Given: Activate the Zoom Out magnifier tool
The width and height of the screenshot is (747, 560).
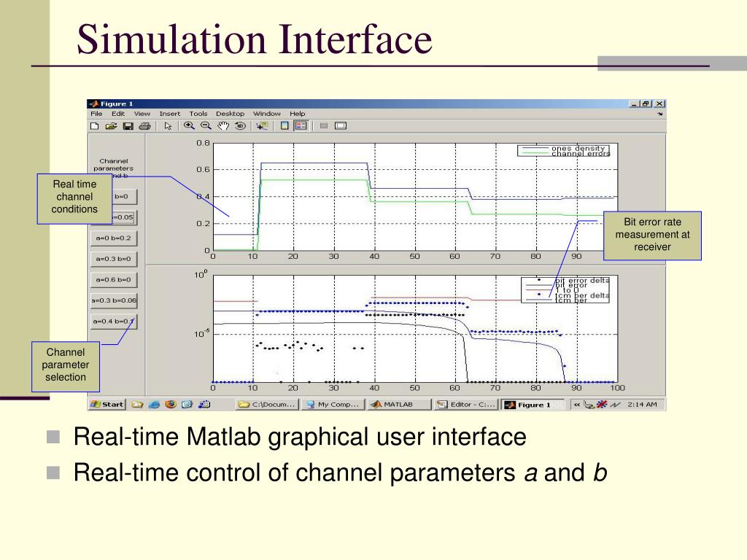Looking at the screenshot, I should coord(206,125).
